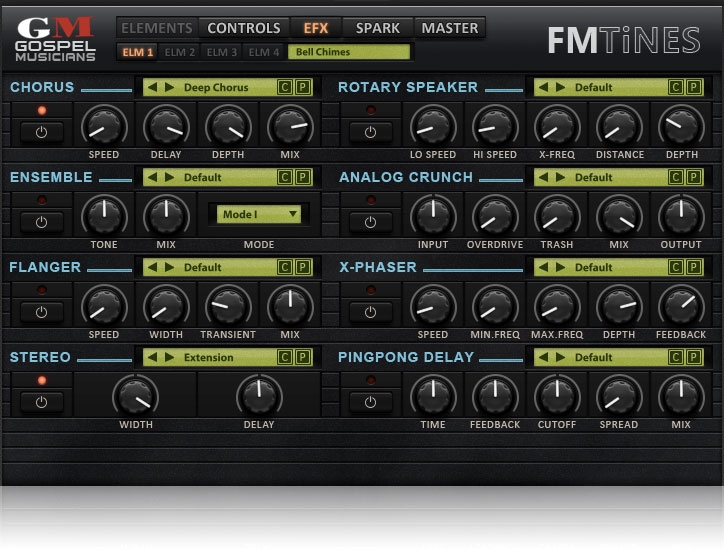The image size is (724, 550).
Task: Open the Flanger Default preset name
Action: click(x=203, y=267)
